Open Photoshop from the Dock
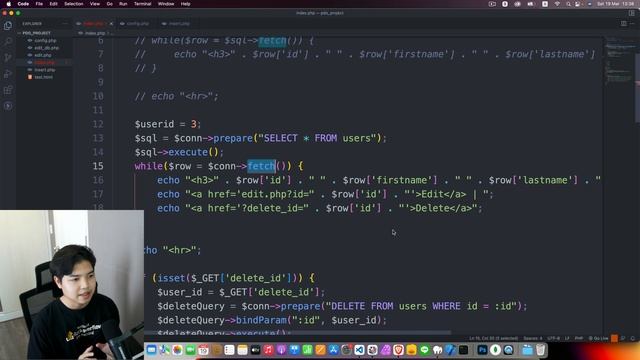Viewport: 640px width, 360px height. 482,350
